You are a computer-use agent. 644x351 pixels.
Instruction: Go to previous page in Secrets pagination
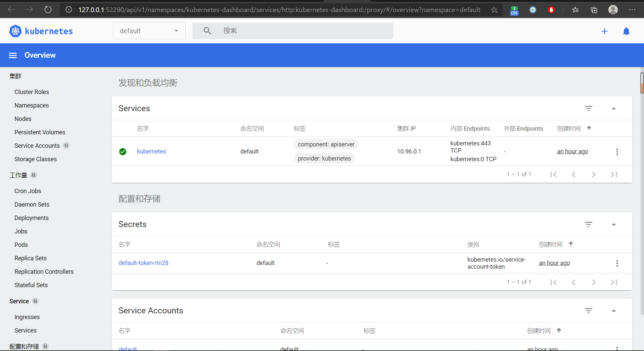[574, 282]
